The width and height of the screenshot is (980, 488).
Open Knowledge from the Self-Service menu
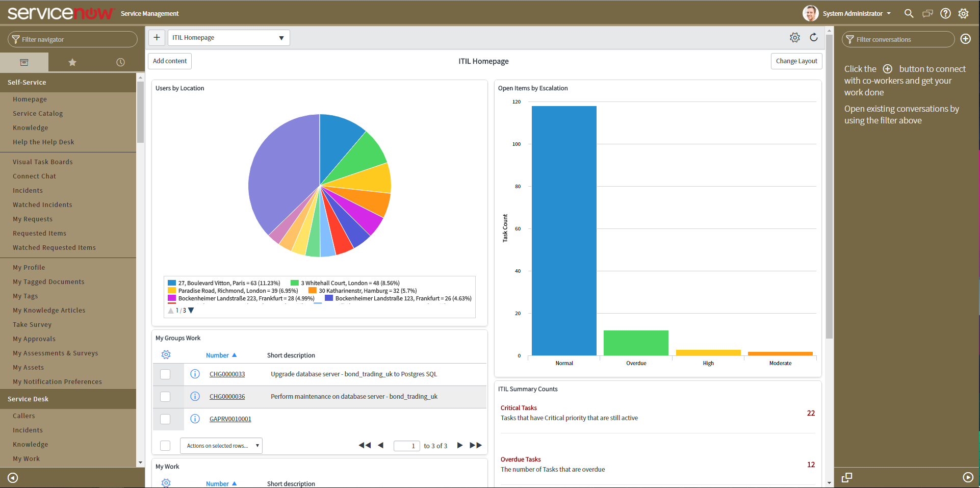tap(31, 127)
